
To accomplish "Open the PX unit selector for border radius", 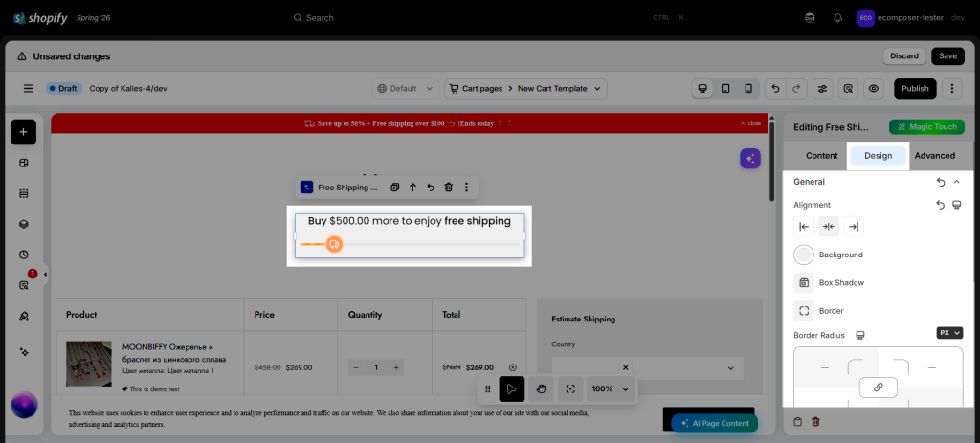I will [x=949, y=333].
